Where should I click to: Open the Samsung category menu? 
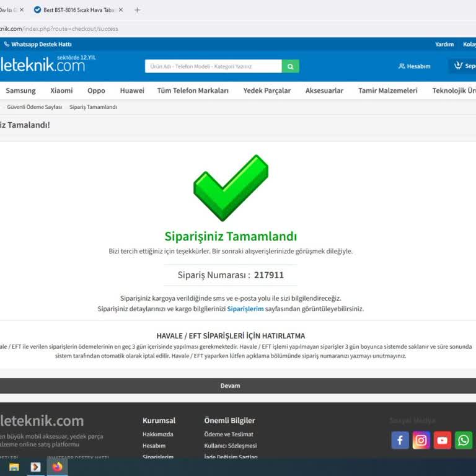click(20, 90)
